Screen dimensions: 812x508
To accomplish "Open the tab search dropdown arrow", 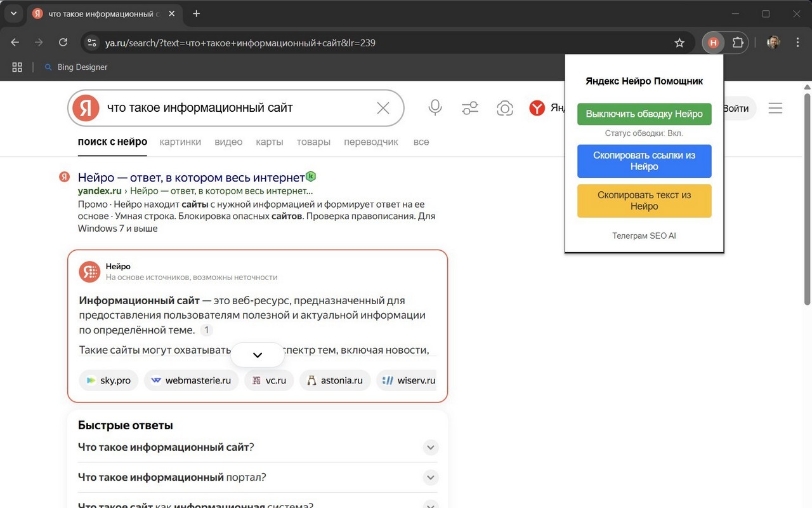I will (x=13, y=13).
